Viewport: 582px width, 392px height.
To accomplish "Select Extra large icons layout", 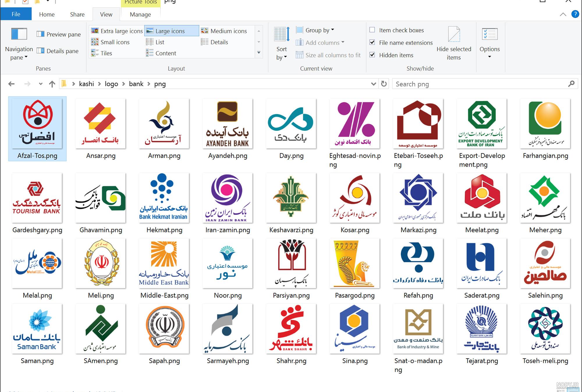I will [x=117, y=31].
